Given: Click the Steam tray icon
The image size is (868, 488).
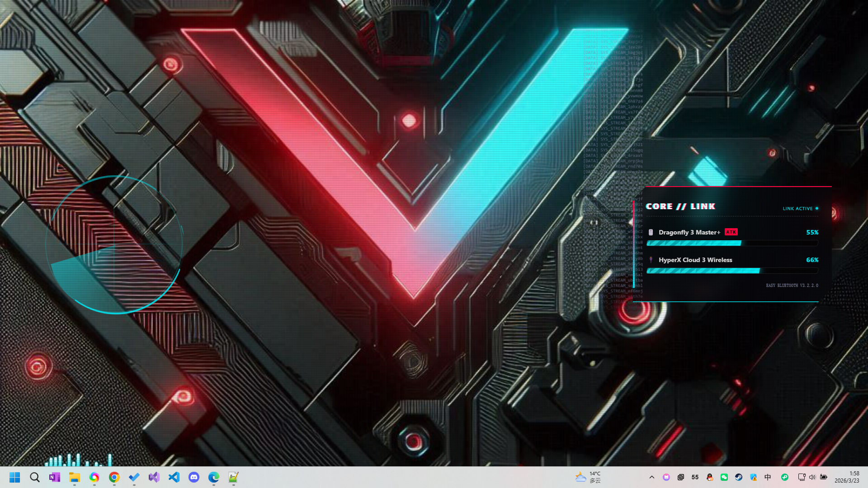Looking at the screenshot, I should [x=739, y=477].
